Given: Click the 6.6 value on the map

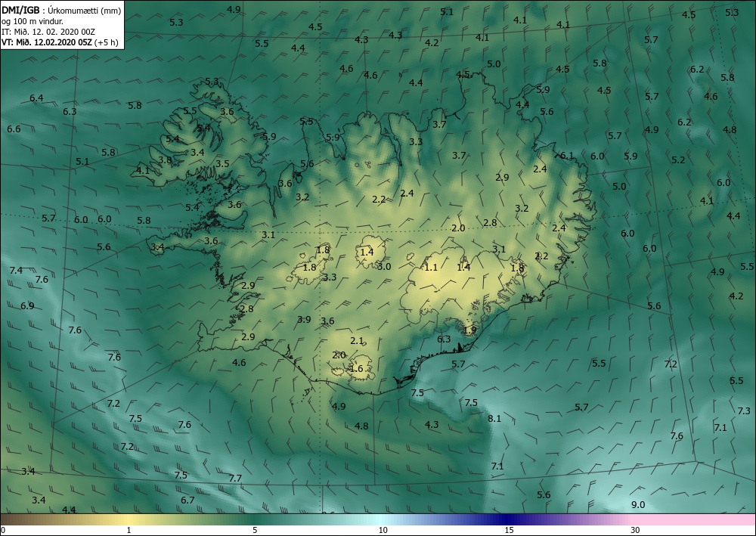Looking at the screenshot, I should point(14,129).
